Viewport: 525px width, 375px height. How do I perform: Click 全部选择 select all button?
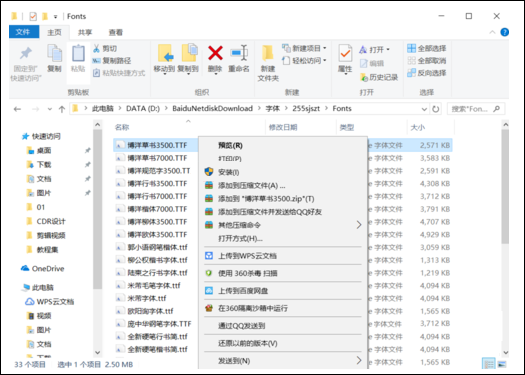coord(427,49)
